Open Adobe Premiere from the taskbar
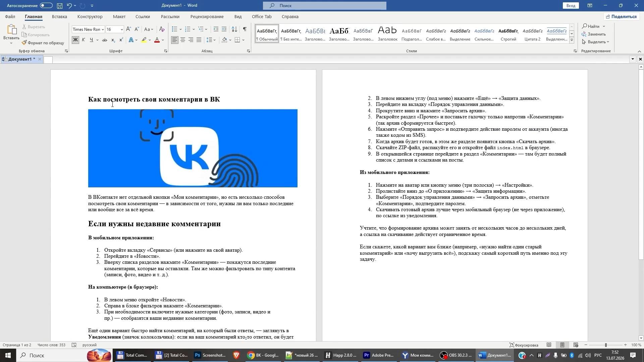Screen dimensions: 644x362 click(379, 355)
